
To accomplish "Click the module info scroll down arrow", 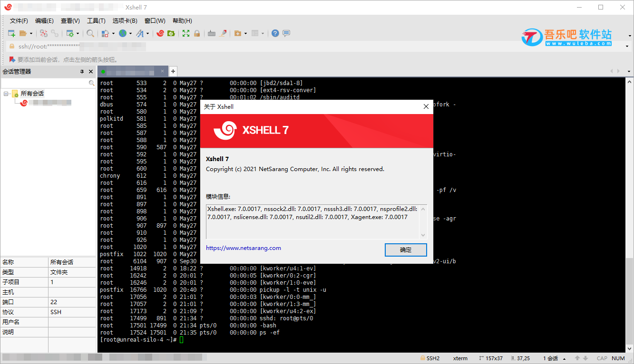I will point(423,235).
